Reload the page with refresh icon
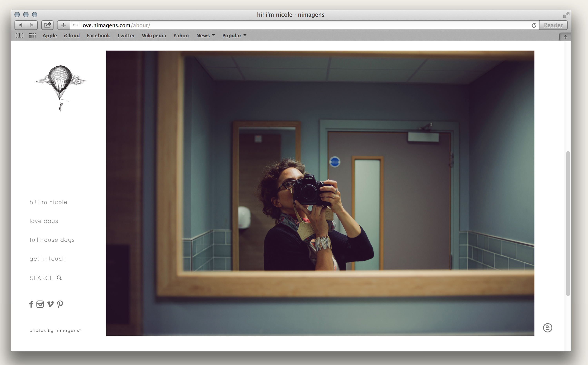 click(534, 25)
